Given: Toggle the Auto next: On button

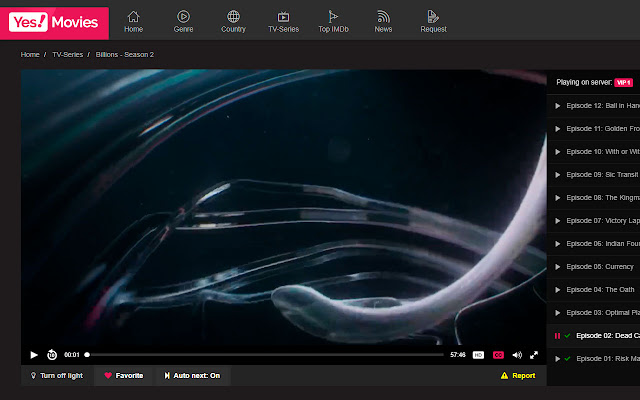Looking at the screenshot, I should (192, 376).
